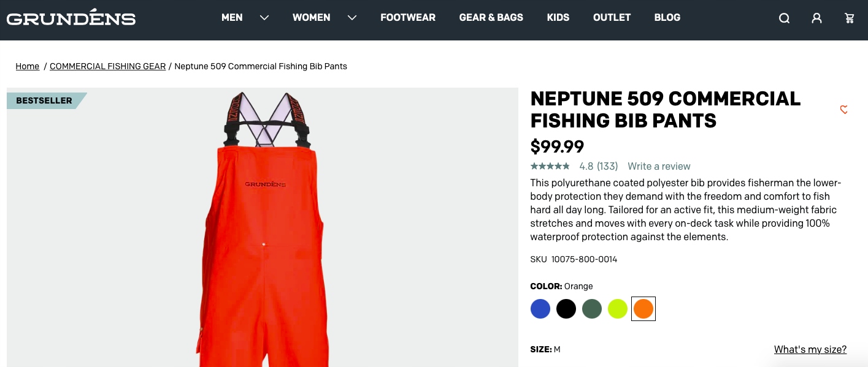Screen dimensions: 868x367
Task: Open the user account icon
Action: (x=816, y=18)
